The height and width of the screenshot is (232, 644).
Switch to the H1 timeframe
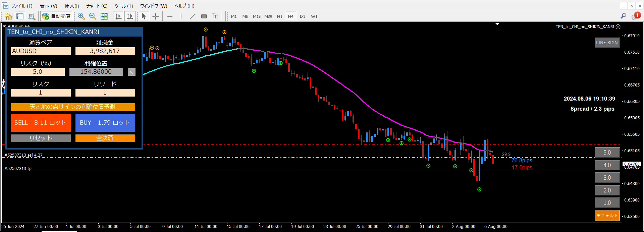point(280,16)
